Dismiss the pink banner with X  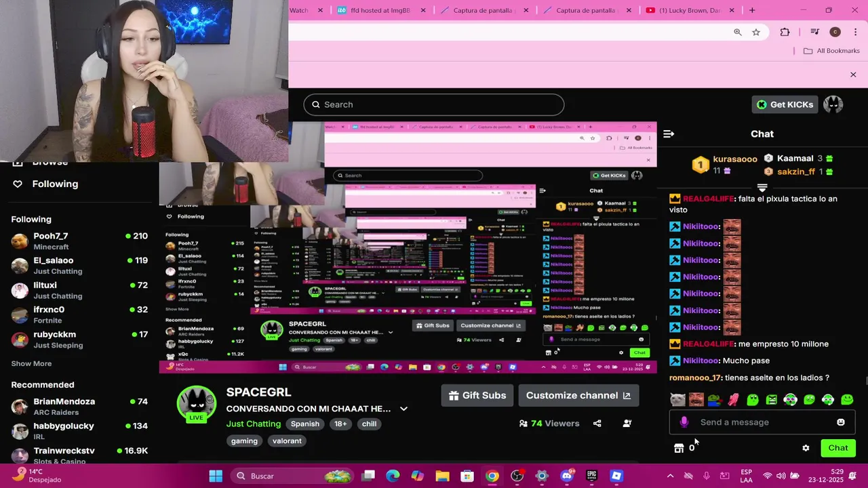click(853, 75)
